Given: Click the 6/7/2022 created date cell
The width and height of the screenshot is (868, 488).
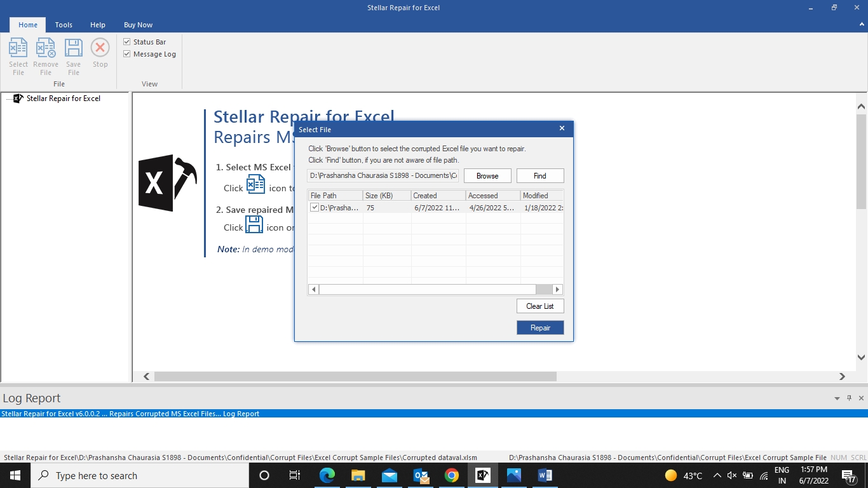Looking at the screenshot, I should click(438, 207).
